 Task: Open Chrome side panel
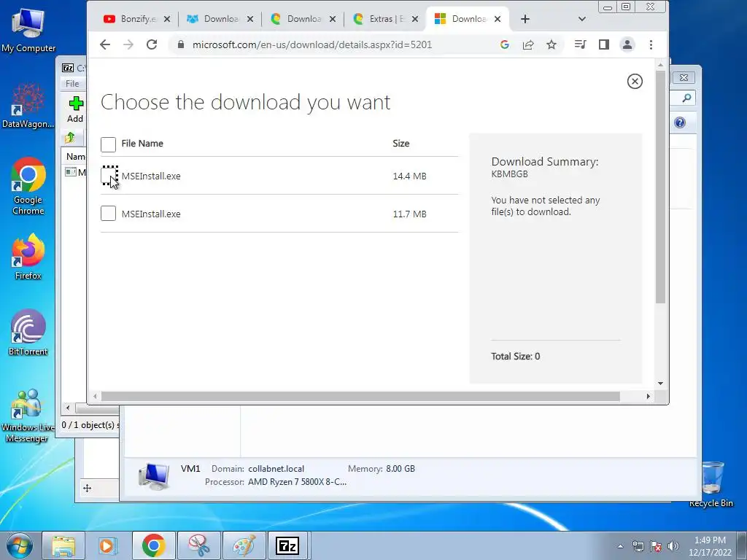(x=603, y=44)
